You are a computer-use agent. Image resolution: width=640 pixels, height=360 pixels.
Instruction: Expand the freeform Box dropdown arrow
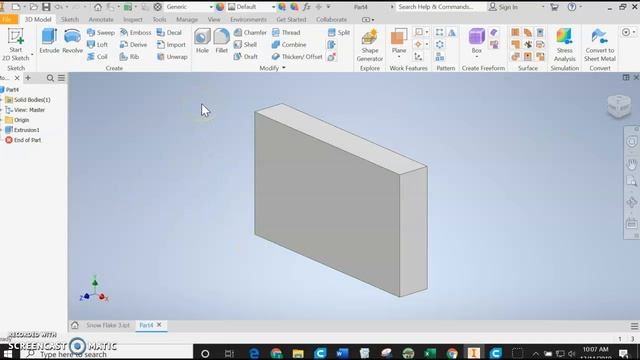(476, 57)
